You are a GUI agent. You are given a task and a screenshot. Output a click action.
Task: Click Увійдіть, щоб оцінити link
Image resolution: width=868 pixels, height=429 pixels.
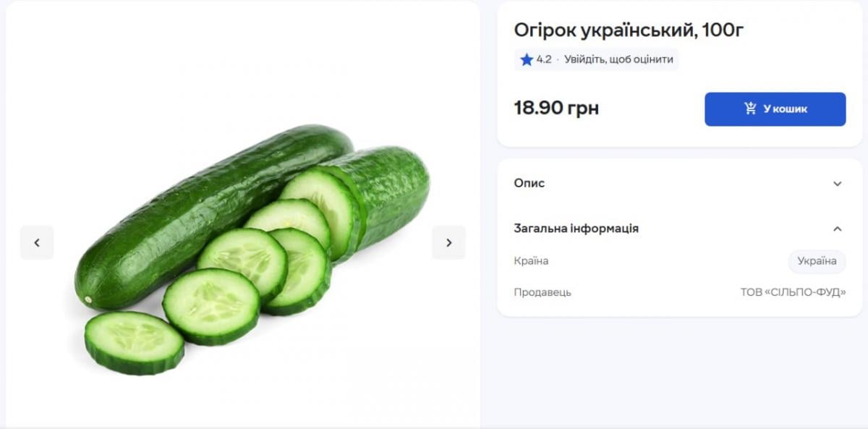pyautogui.click(x=618, y=60)
